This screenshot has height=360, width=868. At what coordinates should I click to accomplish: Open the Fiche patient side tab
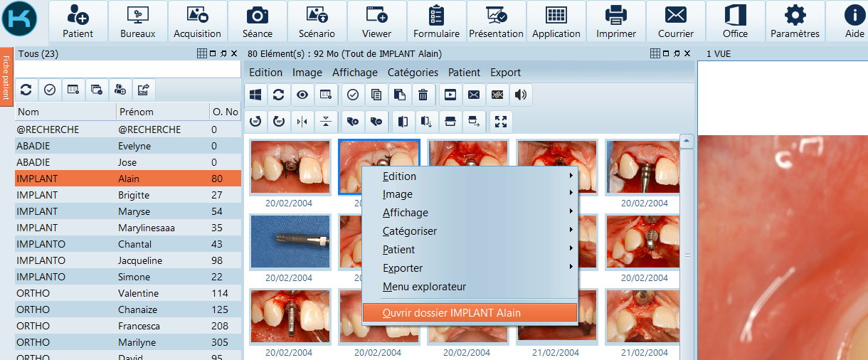point(6,77)
